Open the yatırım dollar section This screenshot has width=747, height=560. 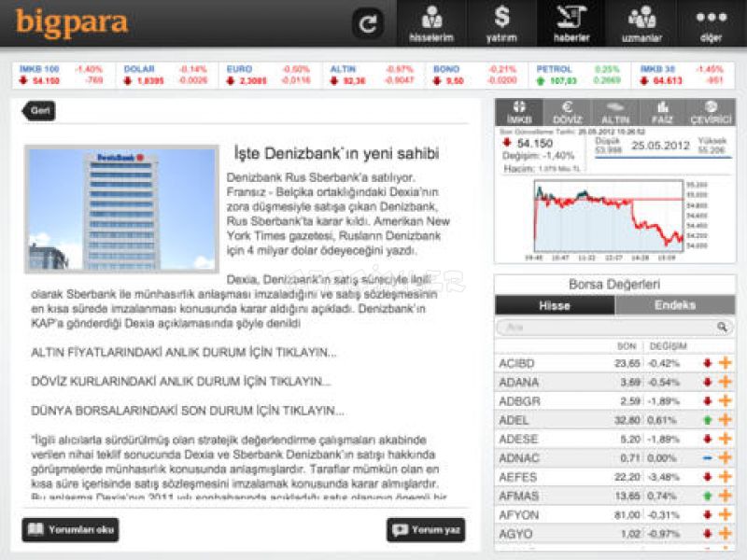coord(501,23)
